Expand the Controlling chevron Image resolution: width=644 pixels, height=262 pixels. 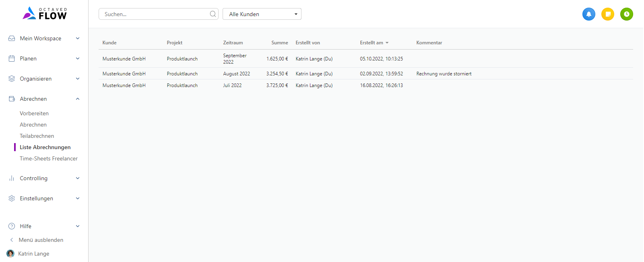[78, 178]
